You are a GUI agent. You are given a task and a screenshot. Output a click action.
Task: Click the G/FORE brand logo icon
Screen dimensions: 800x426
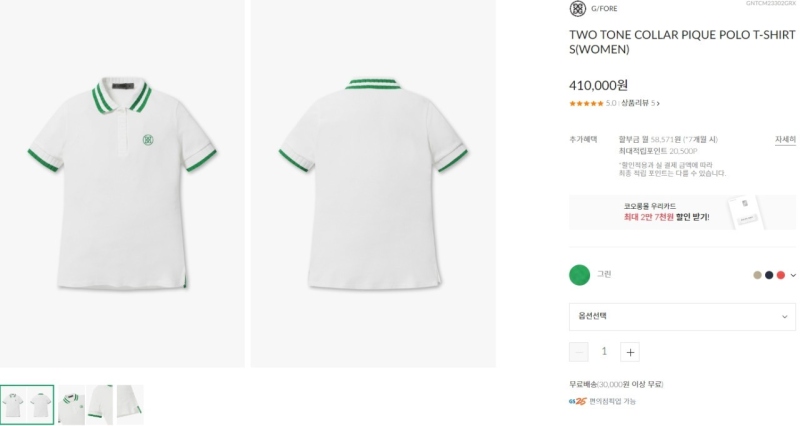[x=577, y=9]
